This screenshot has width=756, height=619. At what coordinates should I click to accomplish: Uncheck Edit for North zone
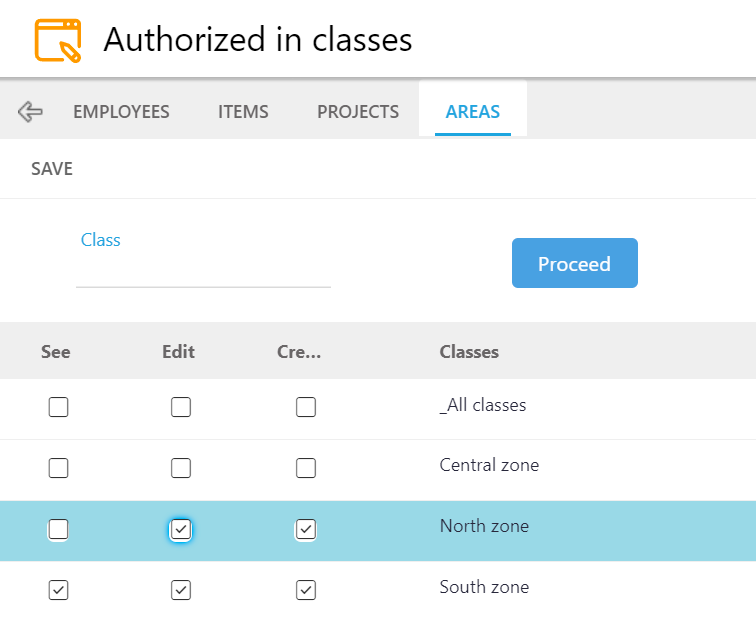coord(181,529)
